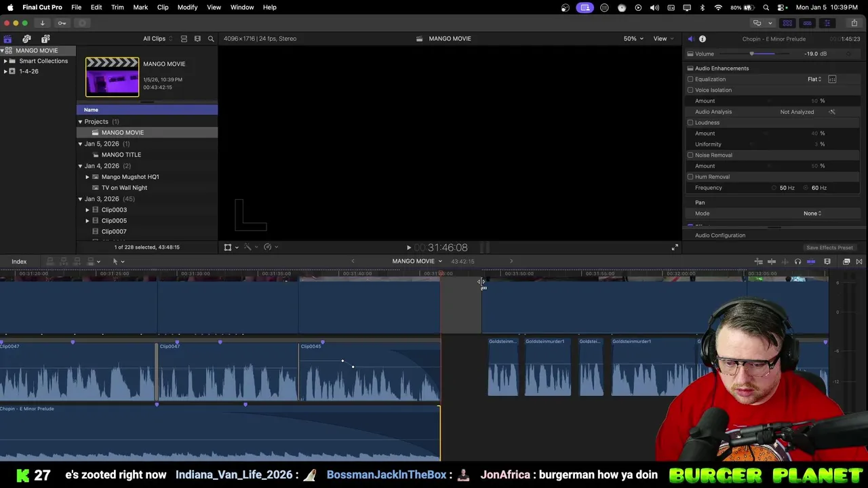This screenshot has height=488, width=868.
Task: Play the viewer with the play button
Action: click(x=408, y=248)
